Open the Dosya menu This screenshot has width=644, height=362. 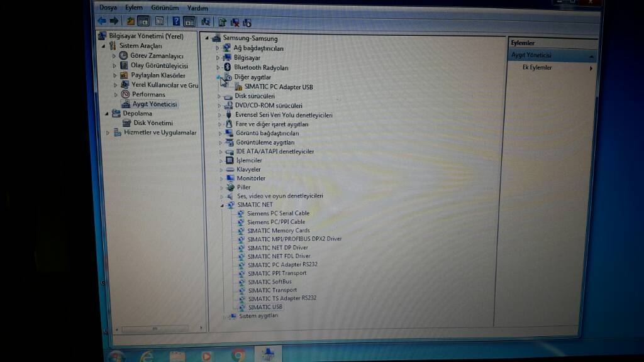[108, 8]
